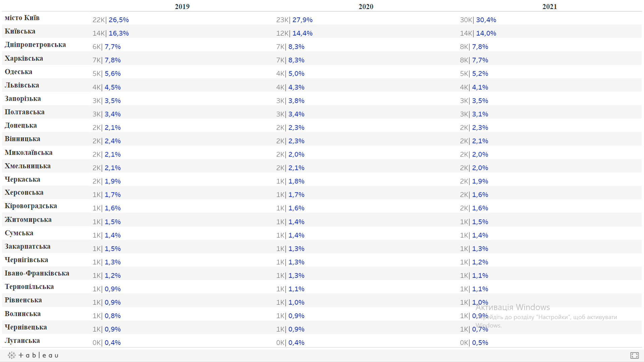
Task: Select Запорізька 3,5% value in 2021
Action: (x=480, y=101)
